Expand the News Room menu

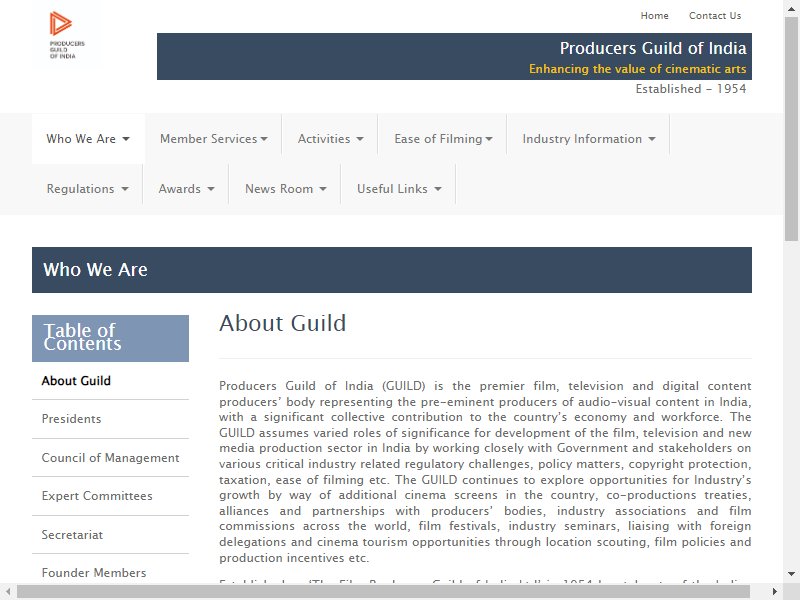click(x=285, y=189)
